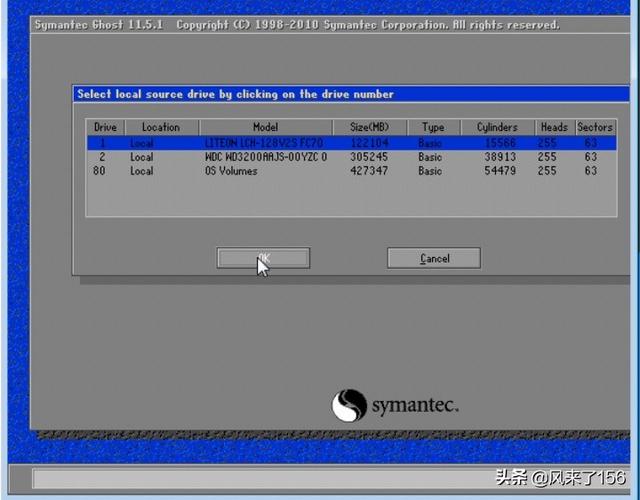Select drive number 2 in the list
Image resolution: width=640 pixels, height=500 pixels.
pos(100,157)
